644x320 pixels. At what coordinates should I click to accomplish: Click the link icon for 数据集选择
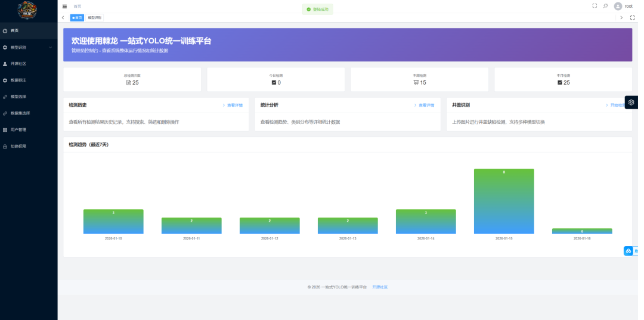click(x=5, y=113)
